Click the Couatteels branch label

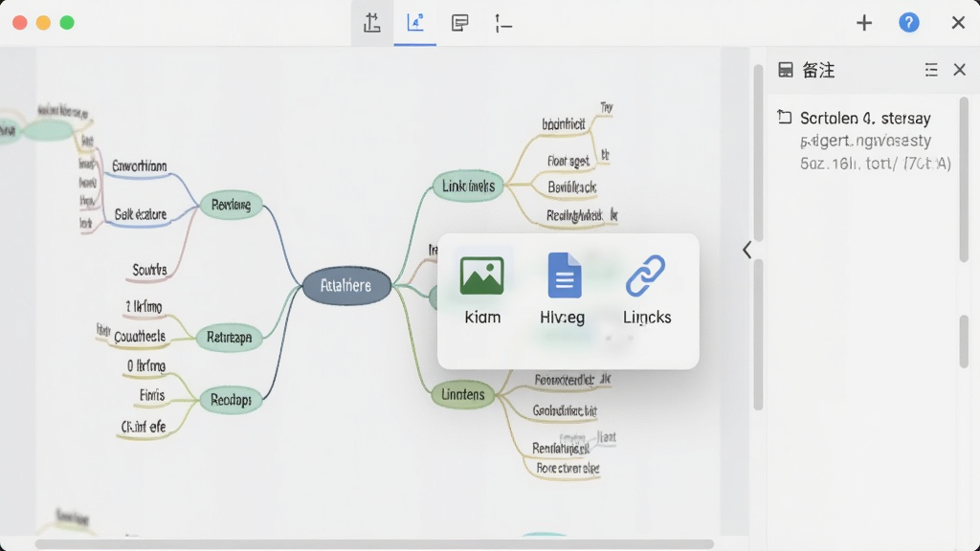point(140,336)
